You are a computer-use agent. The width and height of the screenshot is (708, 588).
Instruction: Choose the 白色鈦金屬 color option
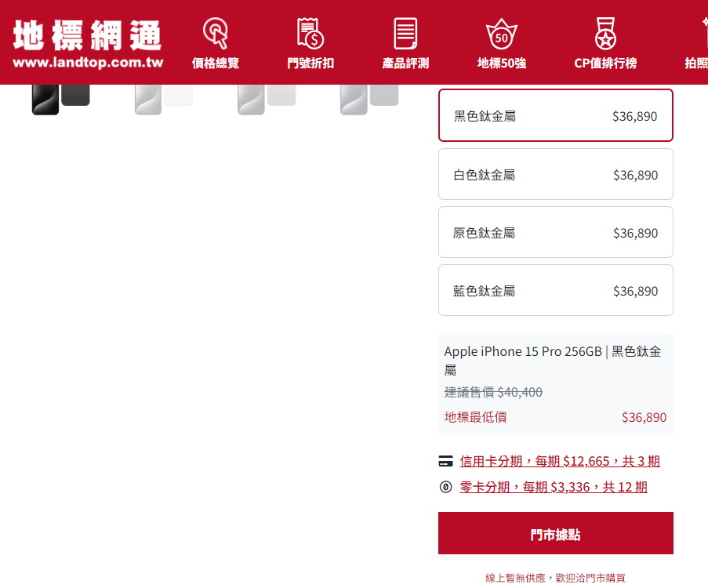tap(555, 175)
